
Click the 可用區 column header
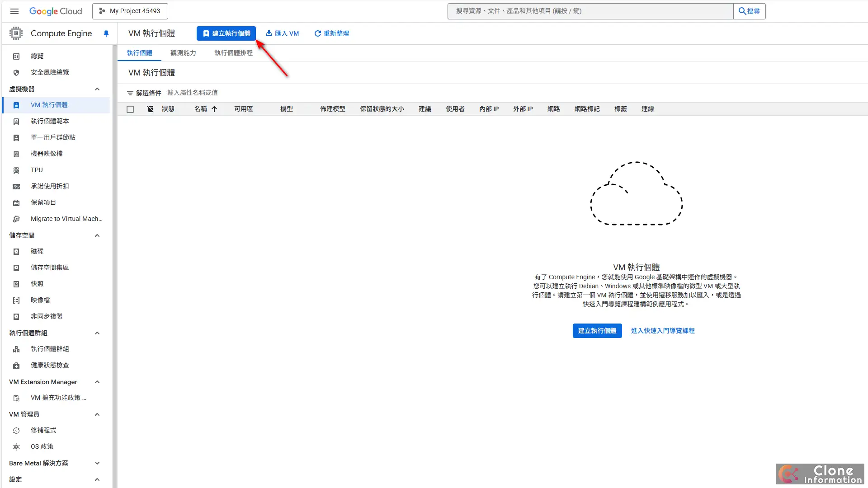[244, 109]
